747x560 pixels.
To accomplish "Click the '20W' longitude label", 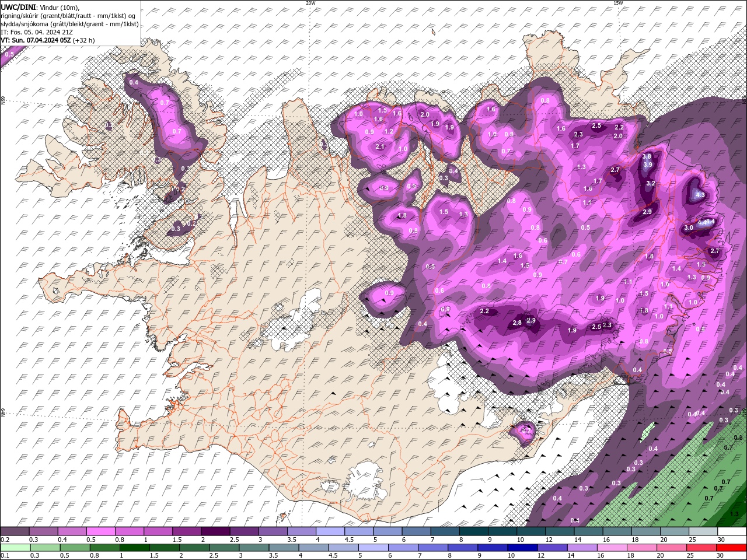I will 310,3.
